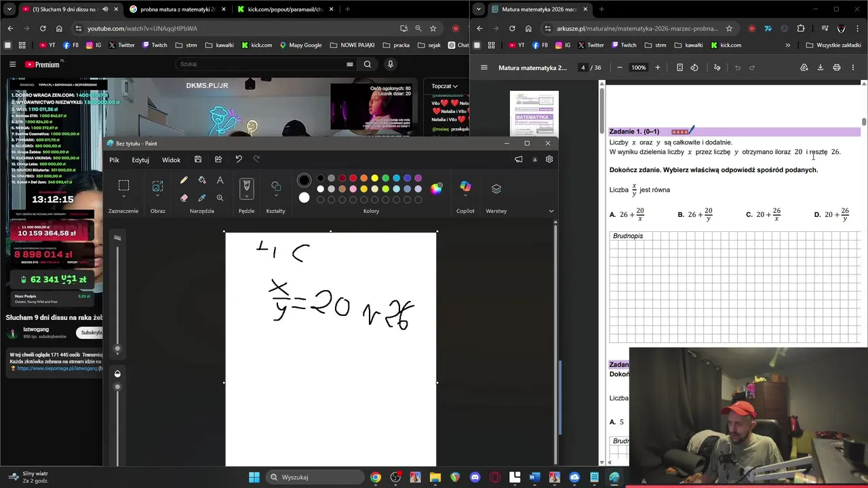The height and width of the screenshot is (488, 868).
Task: Open the siepomaga.pl link in description
Action: coord(58,369)
